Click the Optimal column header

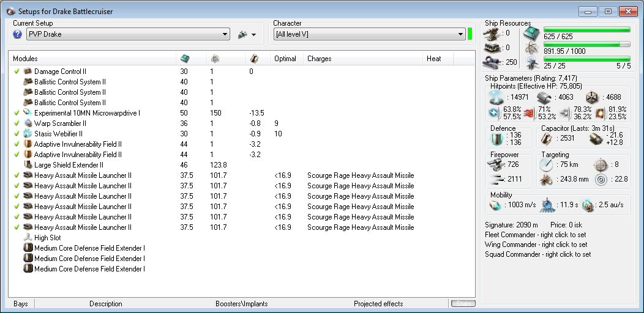285,59
